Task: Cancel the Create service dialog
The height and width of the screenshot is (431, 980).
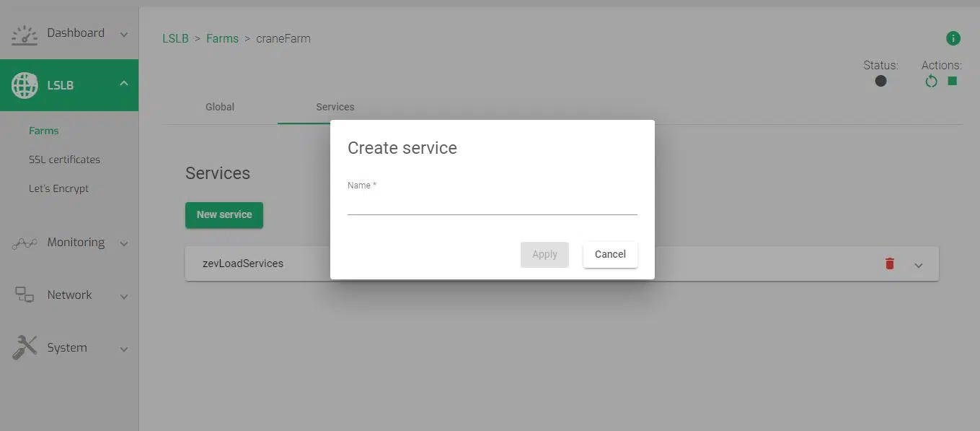Action: (x=609, y=254)
